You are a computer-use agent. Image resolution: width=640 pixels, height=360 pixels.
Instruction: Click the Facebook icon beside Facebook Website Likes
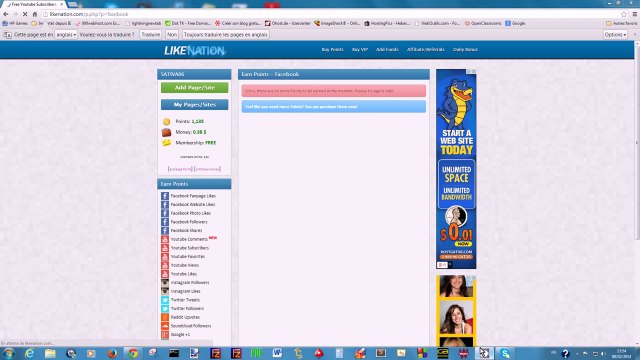tap(164, 204)
